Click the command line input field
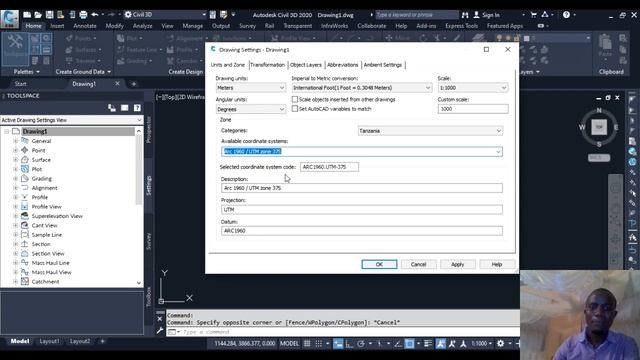Viewport: 640px width, 360px height. pyautogui.click(x=349, y=332)
